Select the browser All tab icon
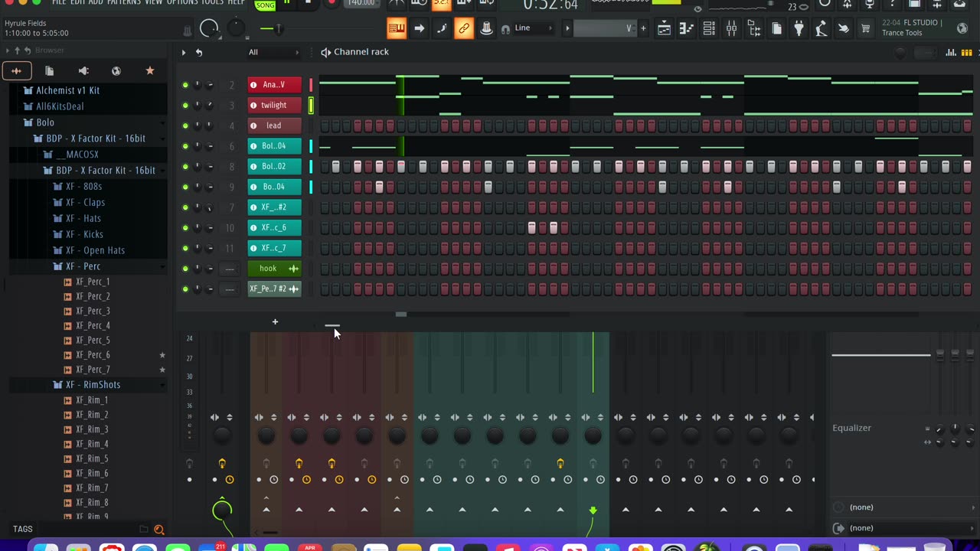 16,70
